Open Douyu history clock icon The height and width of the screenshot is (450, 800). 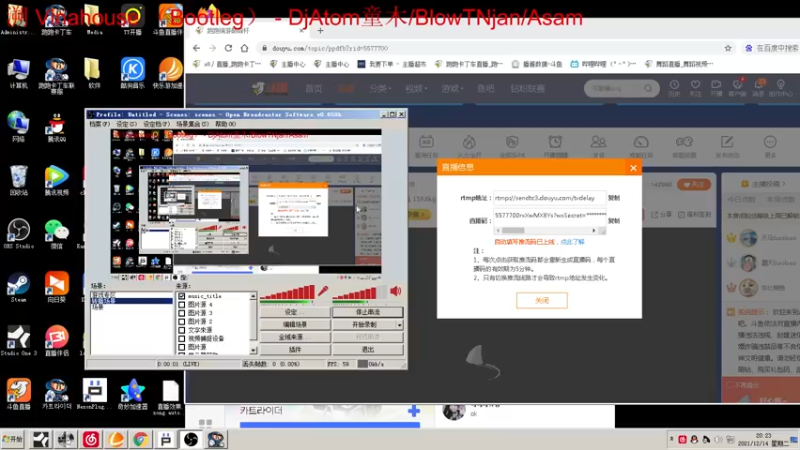click(674, 88)
